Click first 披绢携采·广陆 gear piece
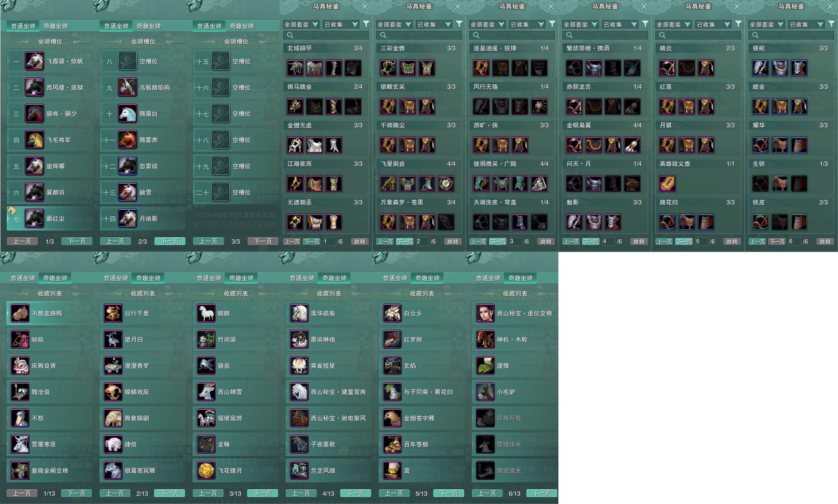The width and height of the screenshot is (838, 504). [x=481, y=184]
